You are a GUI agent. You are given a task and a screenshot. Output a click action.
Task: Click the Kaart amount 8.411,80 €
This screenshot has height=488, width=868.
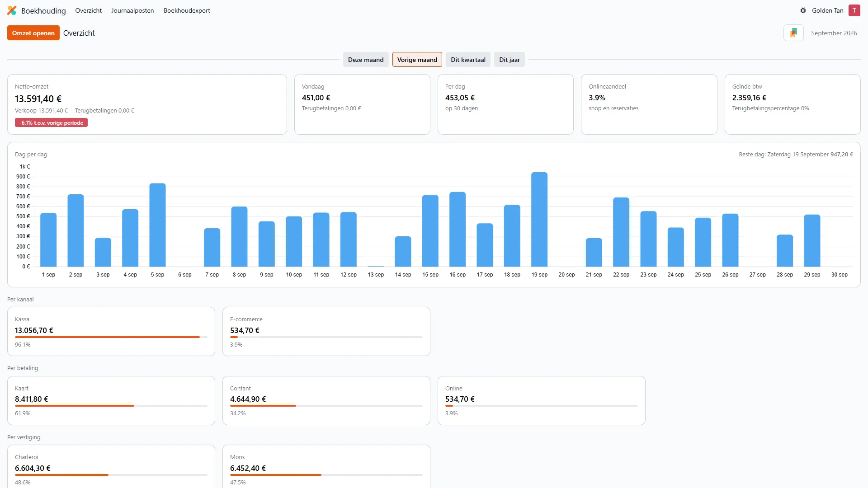tap(31, 399)
